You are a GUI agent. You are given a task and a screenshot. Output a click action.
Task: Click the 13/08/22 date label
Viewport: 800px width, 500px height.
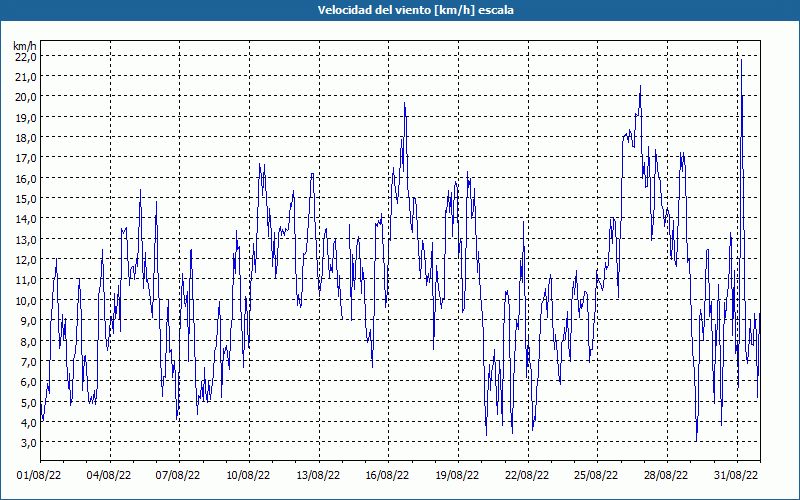point(318,476)
